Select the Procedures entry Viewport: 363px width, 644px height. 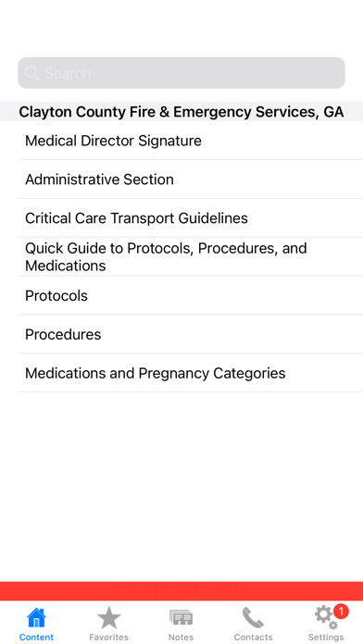[x=191, y=334]
